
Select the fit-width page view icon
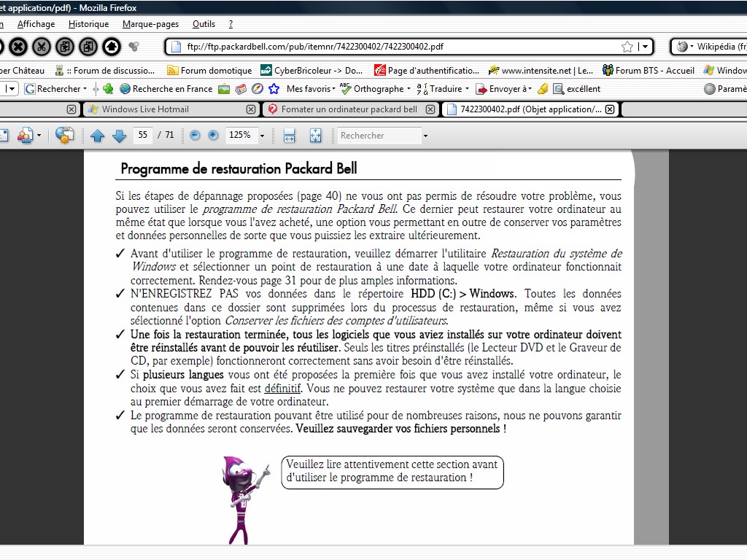(289, 136)
